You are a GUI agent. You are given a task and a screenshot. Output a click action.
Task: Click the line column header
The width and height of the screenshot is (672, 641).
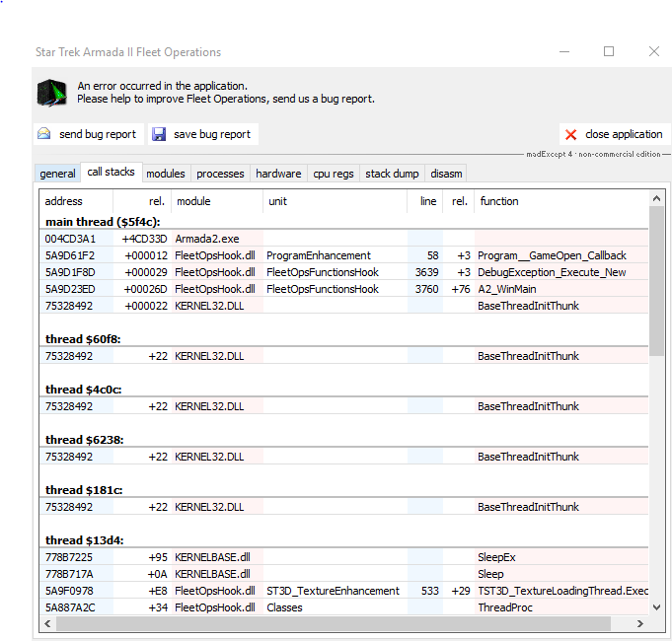point(425,201)
